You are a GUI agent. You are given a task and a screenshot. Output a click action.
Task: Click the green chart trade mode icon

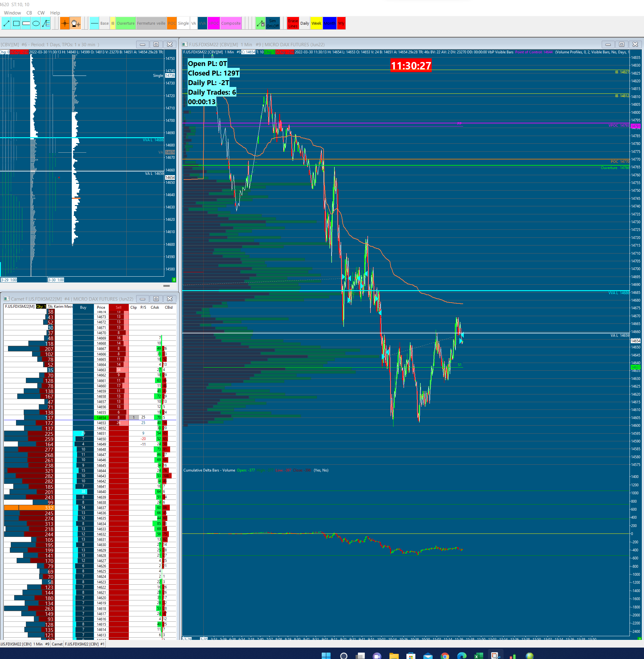click(x=260, y=23)
